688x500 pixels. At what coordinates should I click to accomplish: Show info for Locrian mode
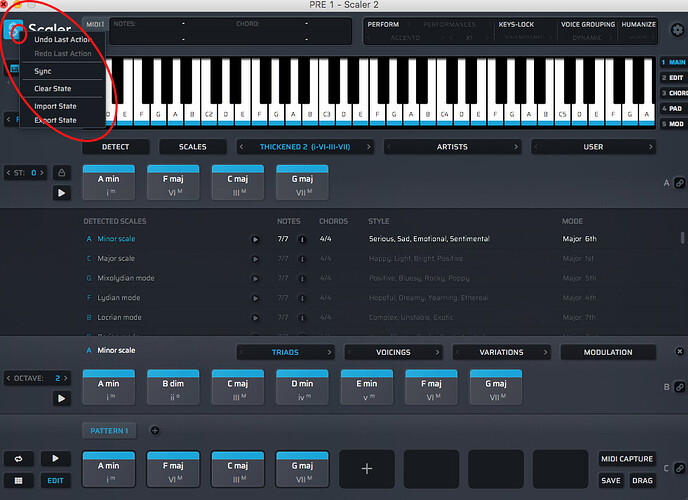tap(302, 318)
